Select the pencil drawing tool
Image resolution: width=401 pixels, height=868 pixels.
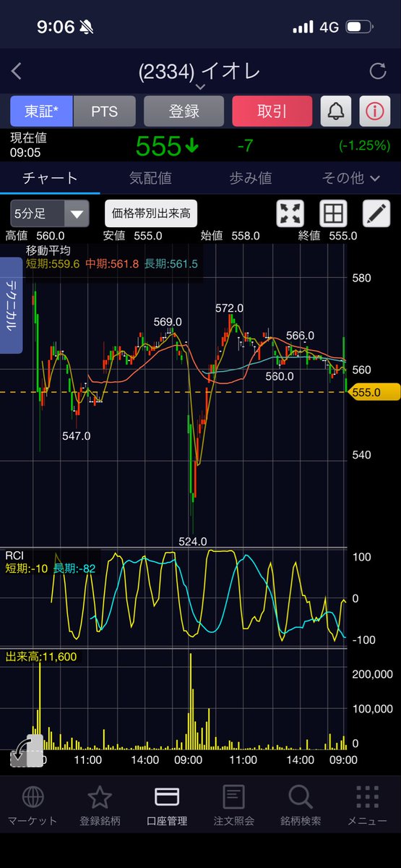click(376, 213)
